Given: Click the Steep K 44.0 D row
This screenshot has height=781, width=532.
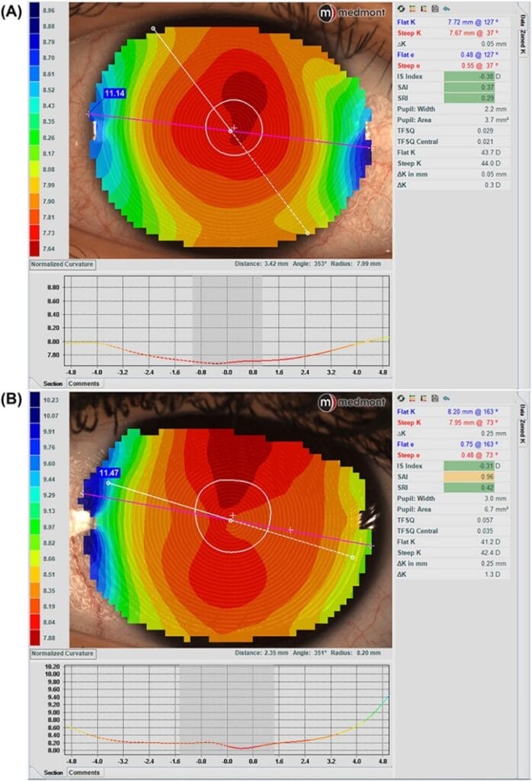Looking at the screenshot, I should pos(453,163).
